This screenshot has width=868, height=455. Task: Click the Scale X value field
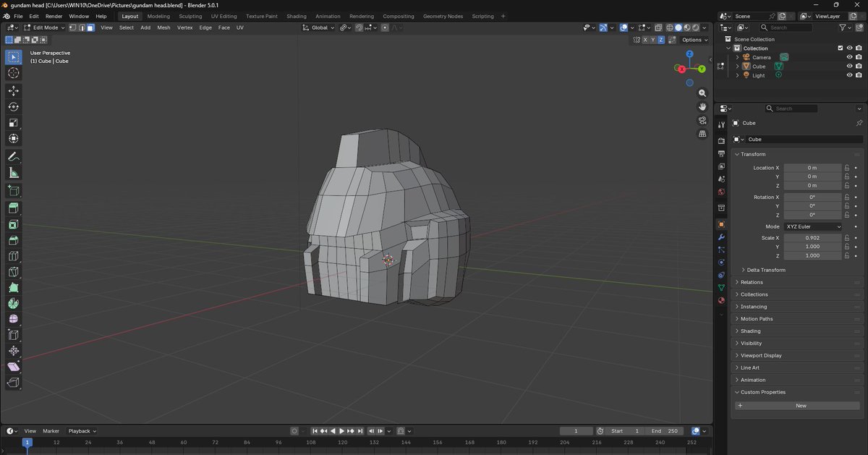(812, 238)
